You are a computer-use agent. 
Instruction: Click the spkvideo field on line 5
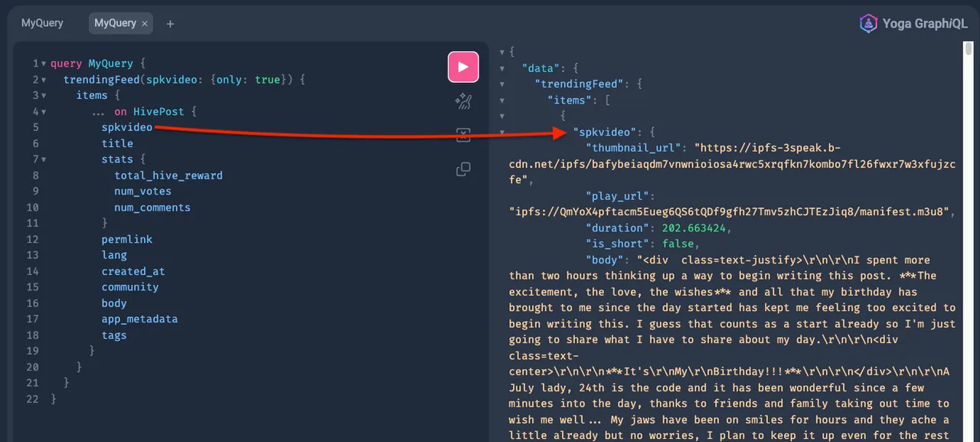(x=127, y=127)
